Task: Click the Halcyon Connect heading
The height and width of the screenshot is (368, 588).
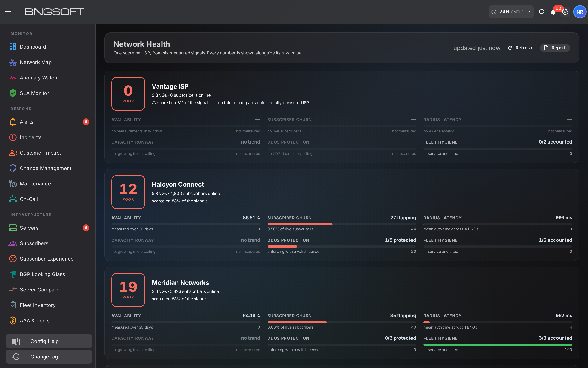Action: pos(178,185)
